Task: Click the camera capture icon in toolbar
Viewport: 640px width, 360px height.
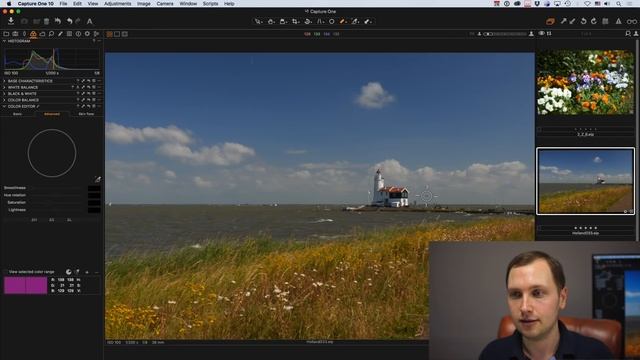Action: tap(24, 21)
